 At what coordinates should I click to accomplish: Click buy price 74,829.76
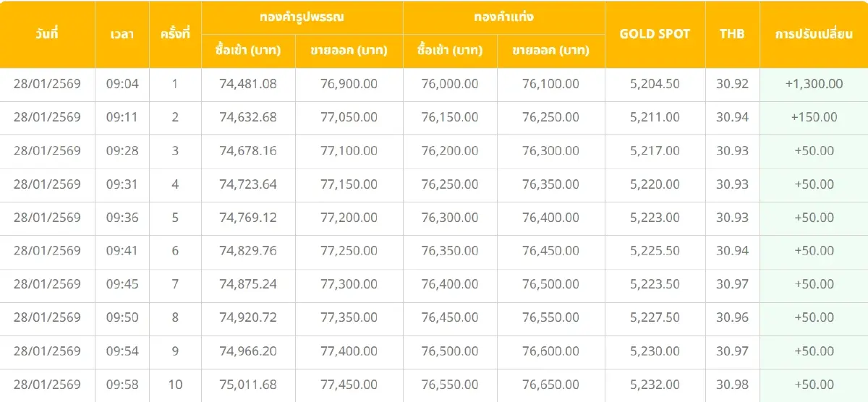[x=248, y=251]
